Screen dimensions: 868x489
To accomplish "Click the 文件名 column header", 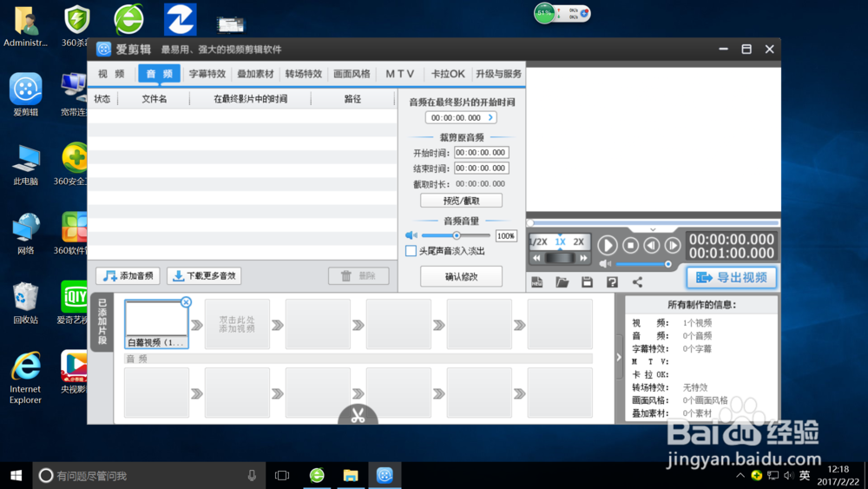I will [x=154, y=99].
